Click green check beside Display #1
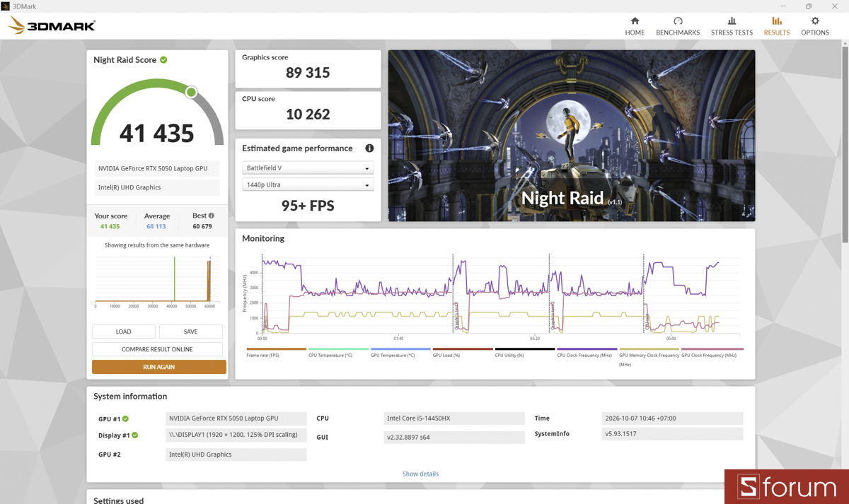The width and height of the screenshot is (849, 504). (134, 435)
